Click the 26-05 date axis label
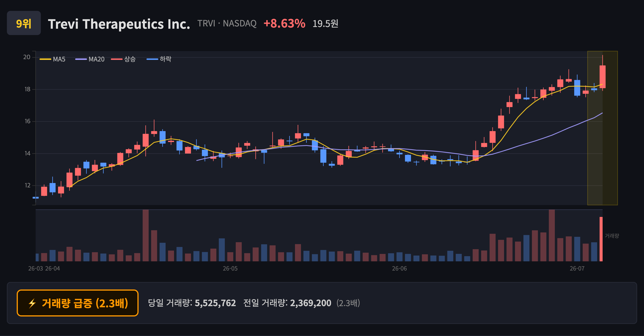Viewport: 644px width, 336px height. 230,269
